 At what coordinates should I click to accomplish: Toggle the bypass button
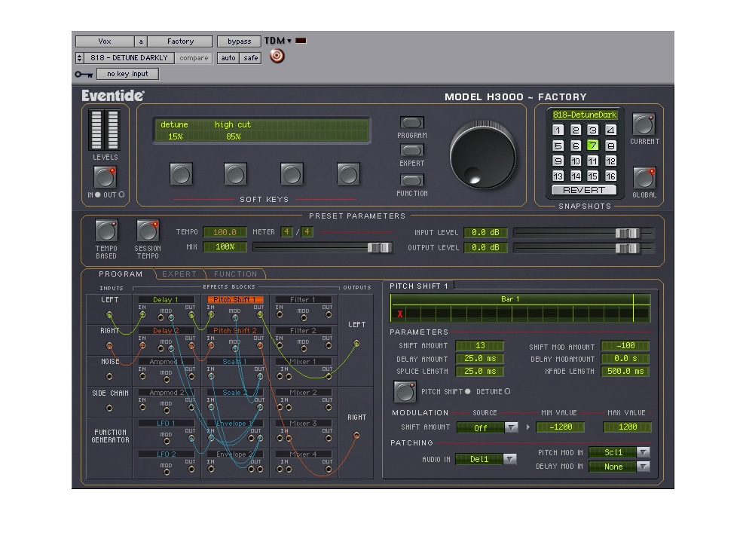tap(238, 41)
